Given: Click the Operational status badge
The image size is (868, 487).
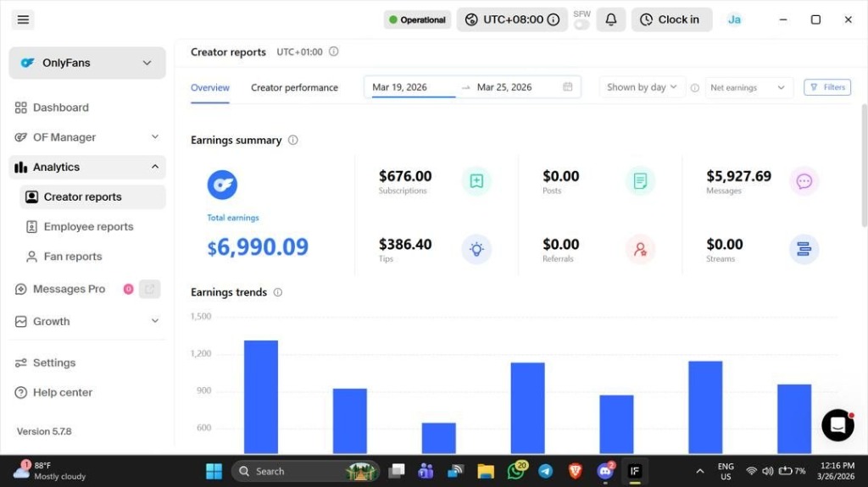Looking at the screenshot, I should tap(417, 20).
